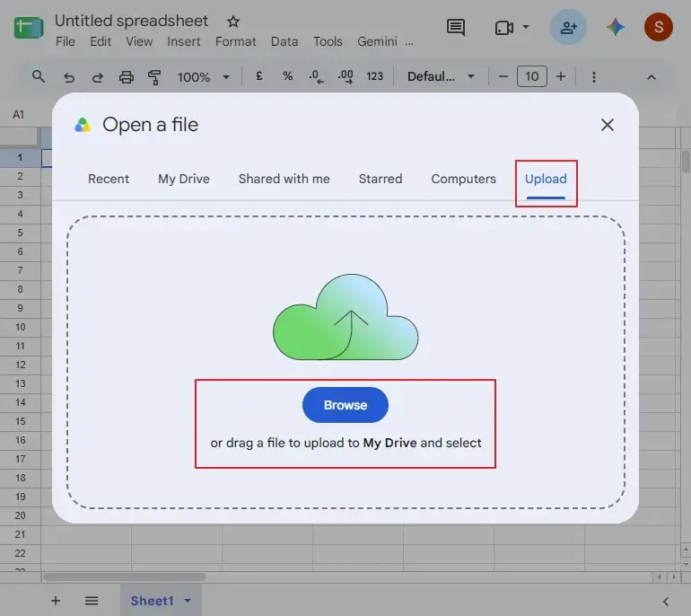Image resolution: width=691 pixels, height=616 pixels.
Task: Open the 100% zoom dropdown
Action: pos(203,77)
